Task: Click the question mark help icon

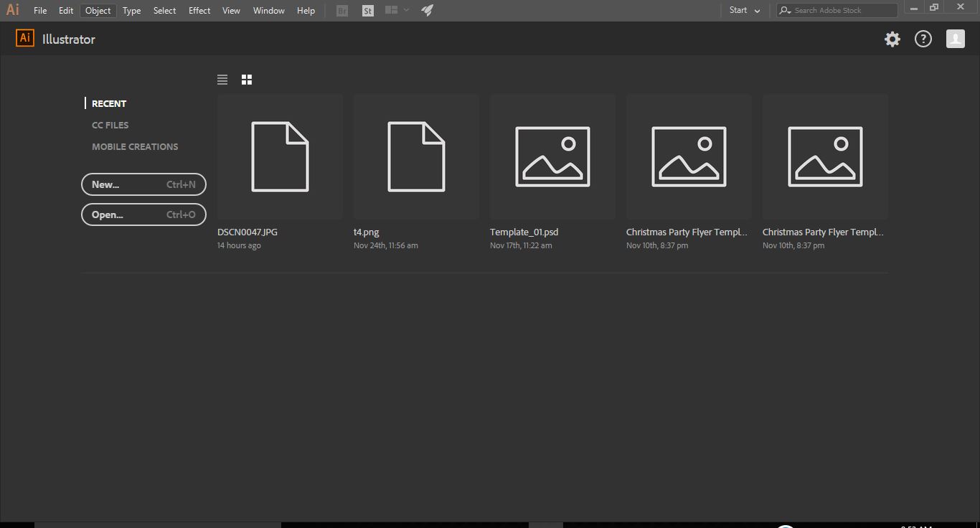Action: 923,39
